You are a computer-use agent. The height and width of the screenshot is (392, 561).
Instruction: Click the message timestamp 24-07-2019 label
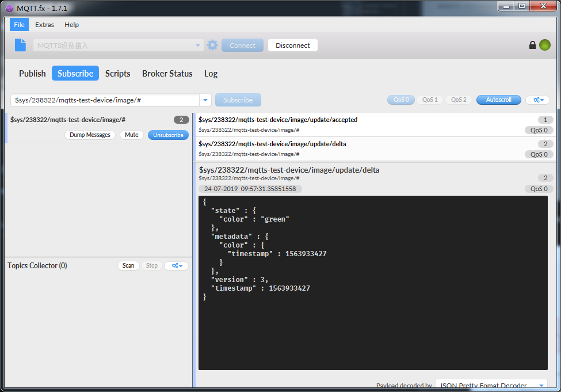[x=250, y=189]
